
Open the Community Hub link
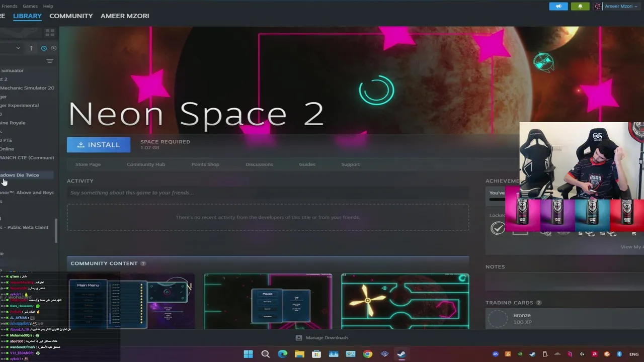pos(146,164)
